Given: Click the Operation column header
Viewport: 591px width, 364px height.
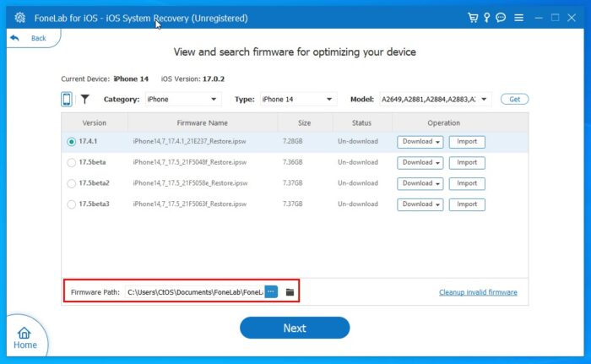Looking at the screenshot, I should click(444, 123).
